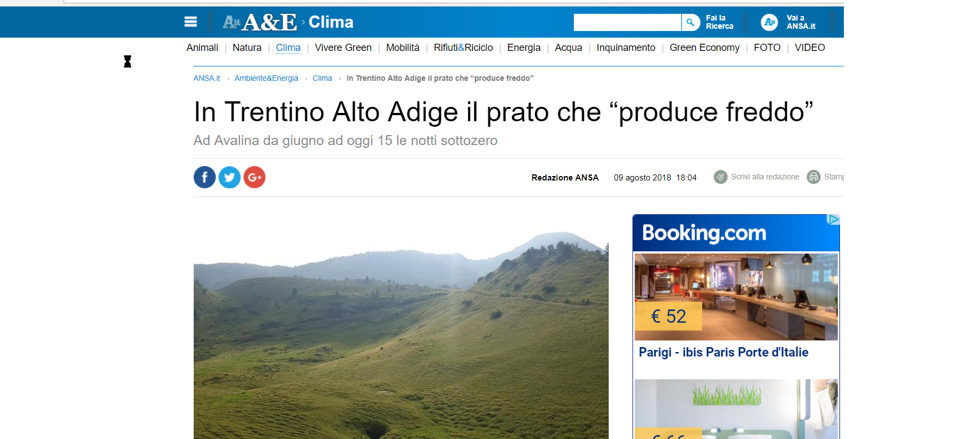Screen dimensions: 980x439
Task: Share article on Google Plus
Action: pos(255,177)
